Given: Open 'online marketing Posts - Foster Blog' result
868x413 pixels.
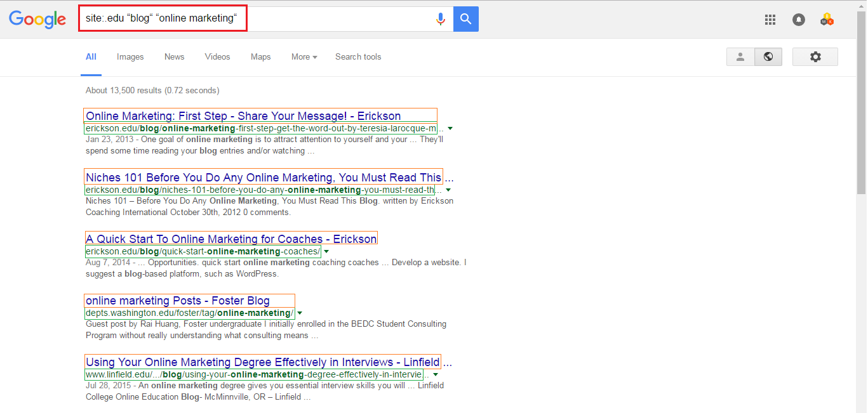Looking at the screenshot, I should click(178, 301).
